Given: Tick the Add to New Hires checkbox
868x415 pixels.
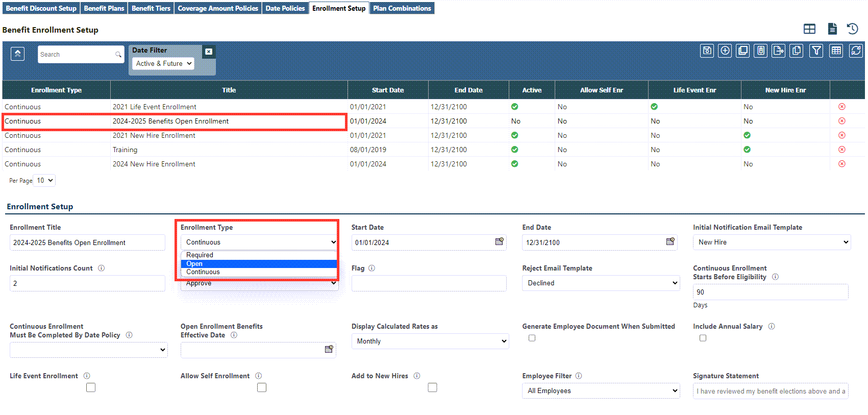Looking at the screenshot, I should [x=432, y=387].
